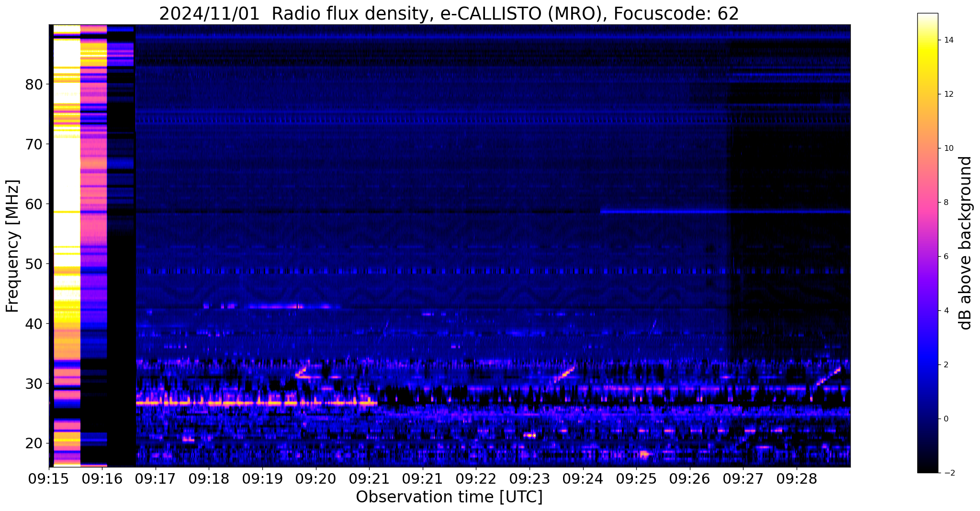Click the 'Frequency [MHz]' axis label
Image resolution: width=980 pixels, height=511 pixels.
click(x=13, y=246)
